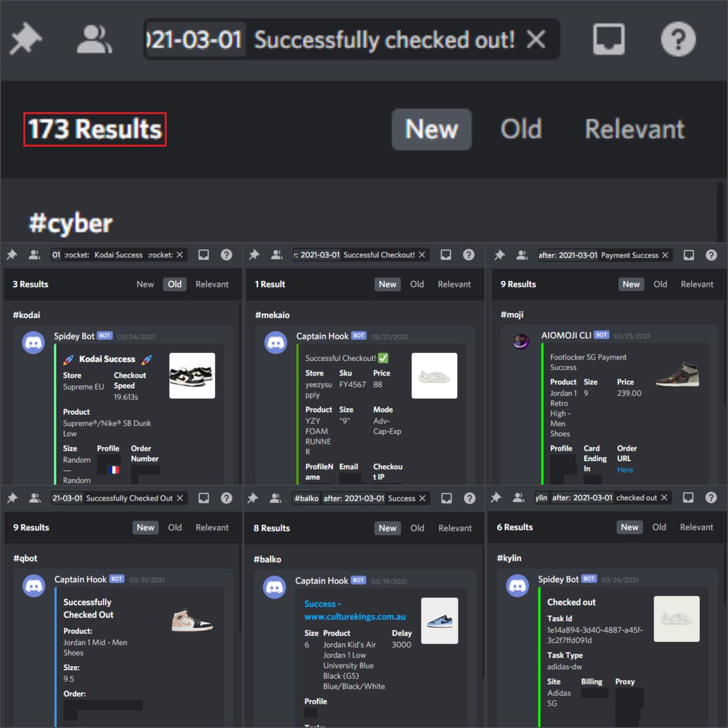
Task: Show member list in the kodai panel
Action: [35, 255]
